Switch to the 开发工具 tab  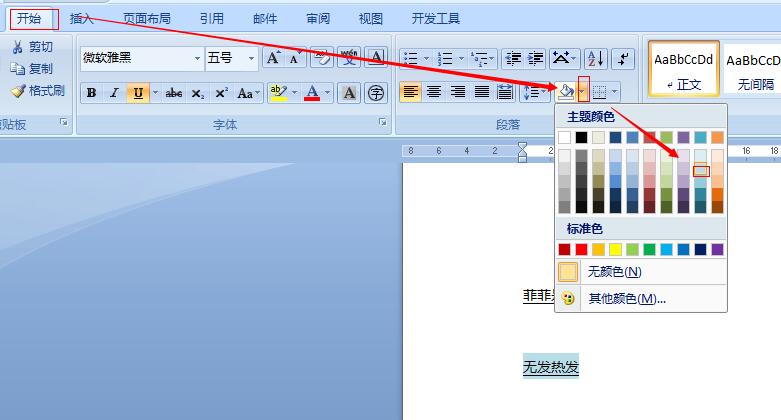(435, 19)
